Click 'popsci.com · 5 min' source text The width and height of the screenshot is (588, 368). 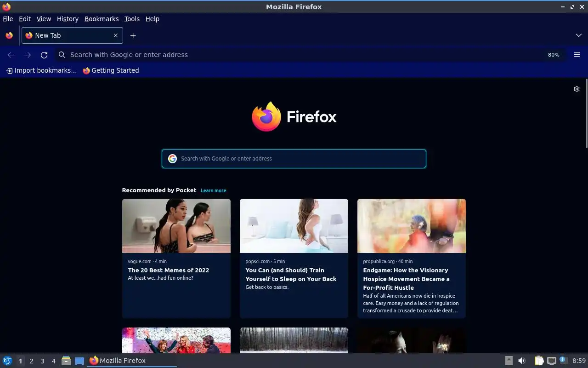click(x=265, y=261)
